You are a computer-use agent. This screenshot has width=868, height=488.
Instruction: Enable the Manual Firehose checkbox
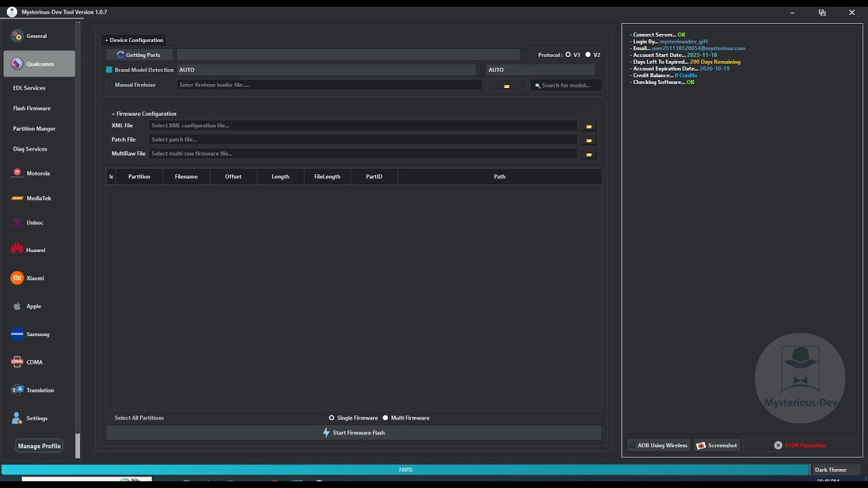[109, 85]
